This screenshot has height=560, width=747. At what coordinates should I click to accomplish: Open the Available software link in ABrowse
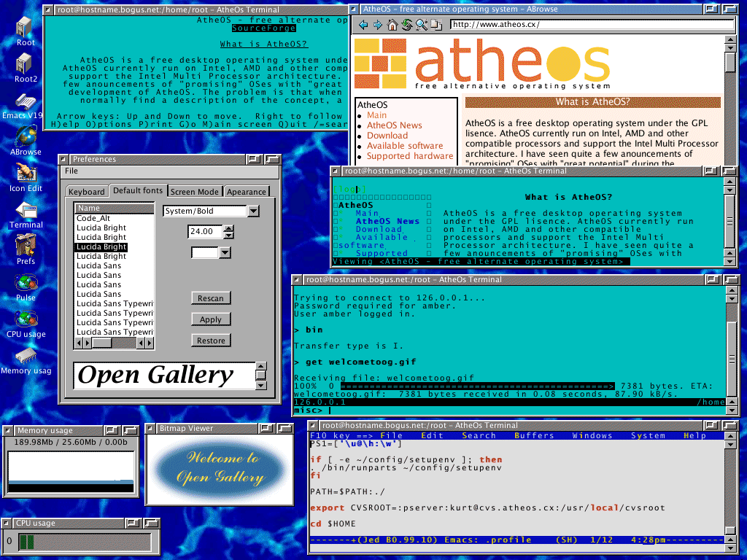tap(404, 146)
